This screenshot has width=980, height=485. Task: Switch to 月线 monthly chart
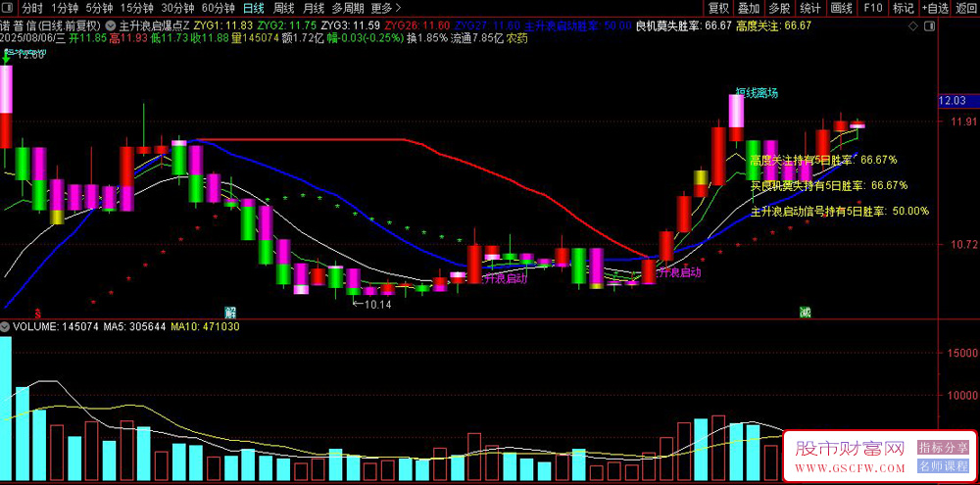[x=314, y=8]
